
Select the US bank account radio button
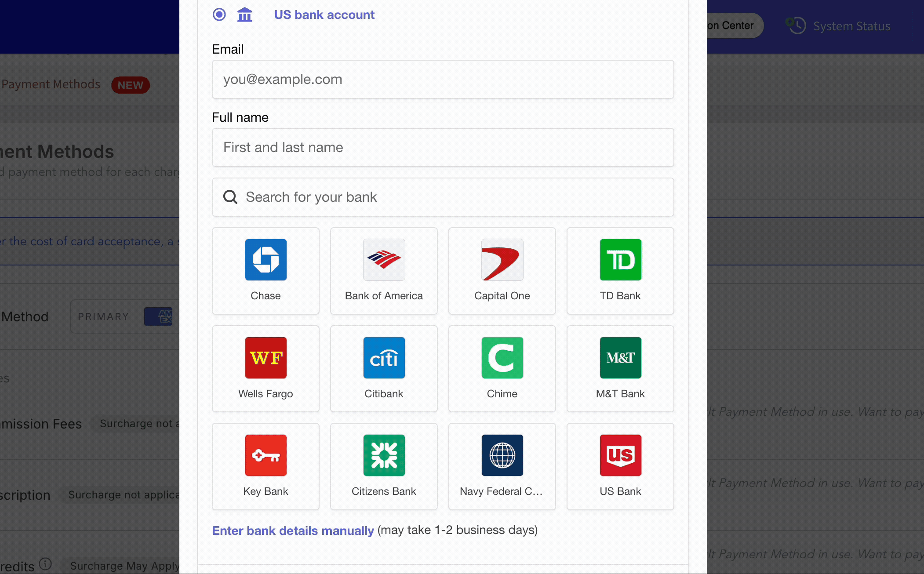point(219,15)
